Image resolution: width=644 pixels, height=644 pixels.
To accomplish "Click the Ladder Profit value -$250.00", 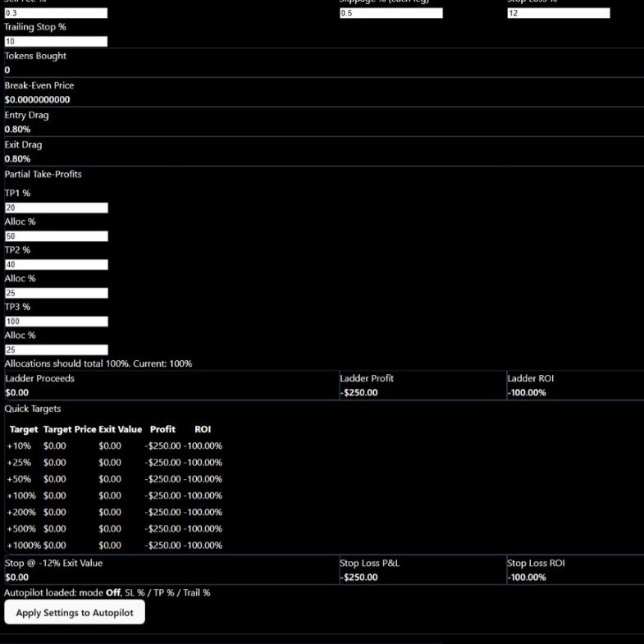I will click(x=359, y=392).
